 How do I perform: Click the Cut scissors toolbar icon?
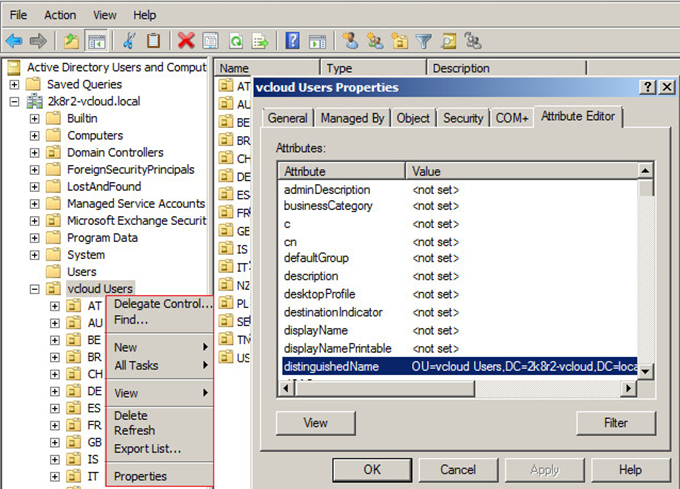pos(129,41)
